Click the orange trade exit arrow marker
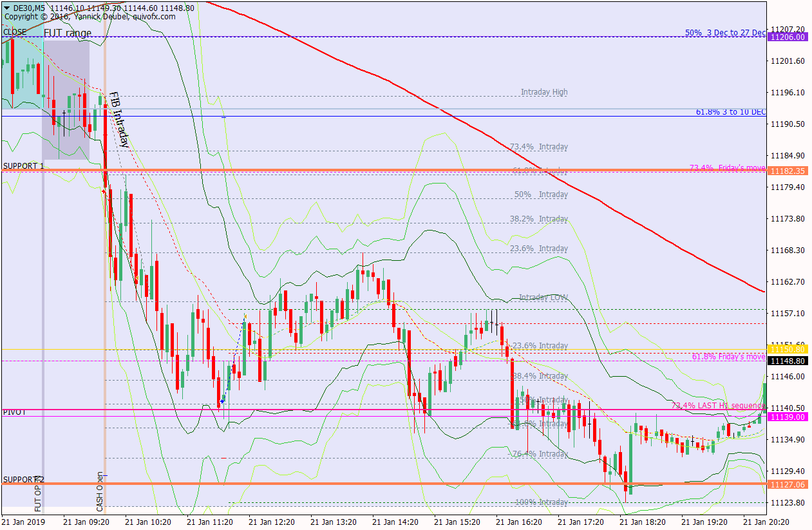 245,316
